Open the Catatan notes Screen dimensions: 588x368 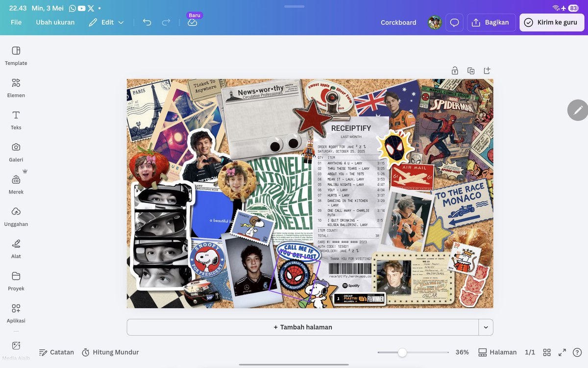click(56, 352)
